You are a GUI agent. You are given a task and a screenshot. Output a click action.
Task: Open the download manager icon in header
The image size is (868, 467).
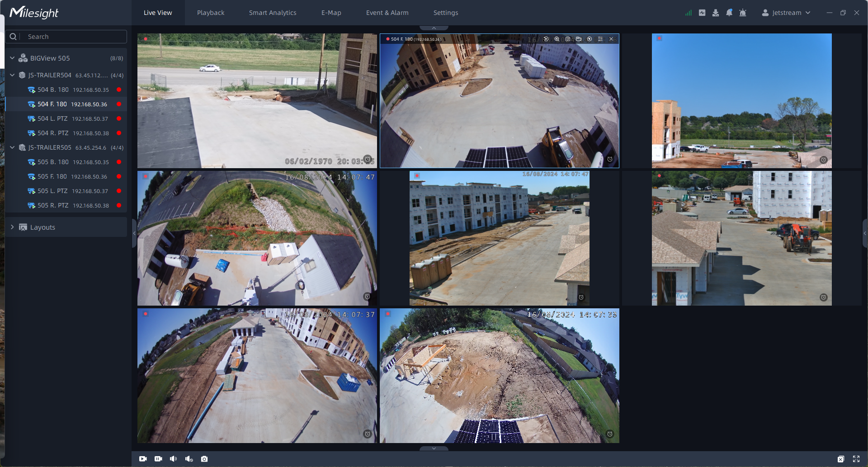coord(715,13)
